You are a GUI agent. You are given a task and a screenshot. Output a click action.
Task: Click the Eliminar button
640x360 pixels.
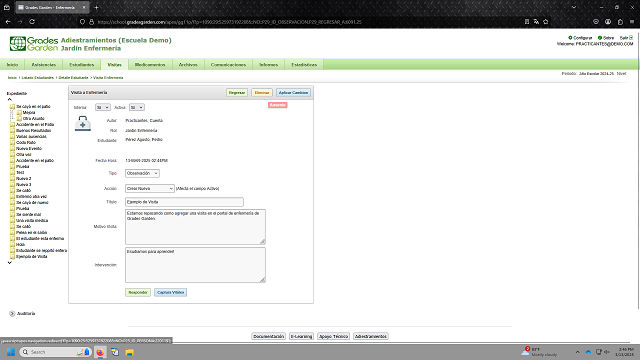click(x=262, y=93)
